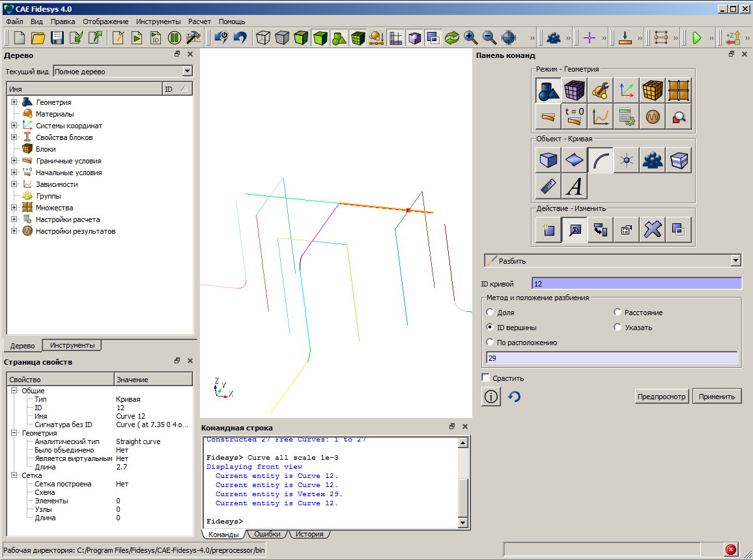This screenshot has width=753, height=560.
Task: Select the Доля radio option
Action: click(x=490, y=313)
